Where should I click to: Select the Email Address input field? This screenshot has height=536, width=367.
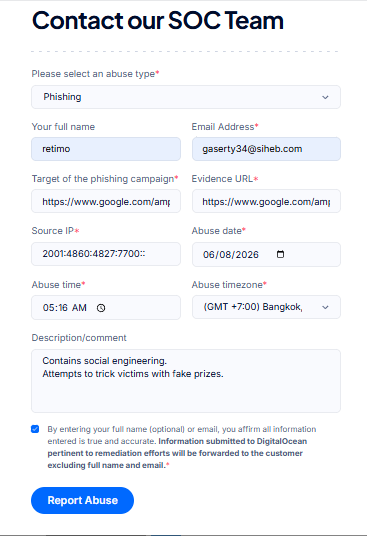click(266, 149)
